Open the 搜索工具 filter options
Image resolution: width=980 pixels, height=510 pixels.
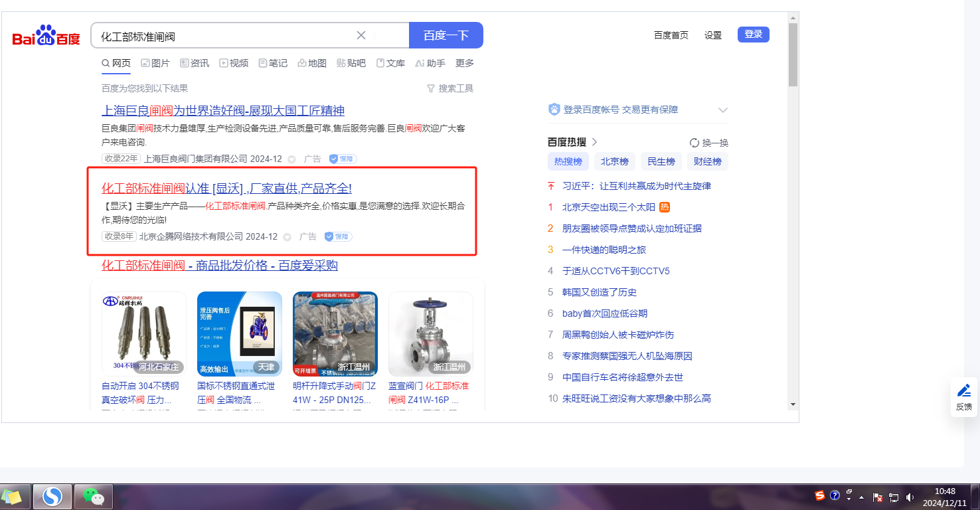(x=450, y=88)
